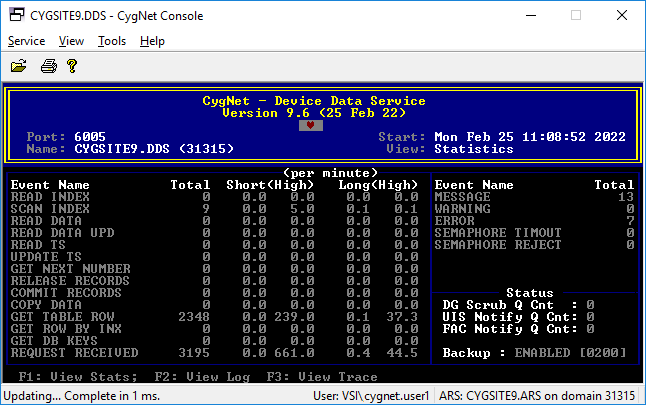Click the WARNING event name
The image size is (646, 405).
[x=462, y=209]
